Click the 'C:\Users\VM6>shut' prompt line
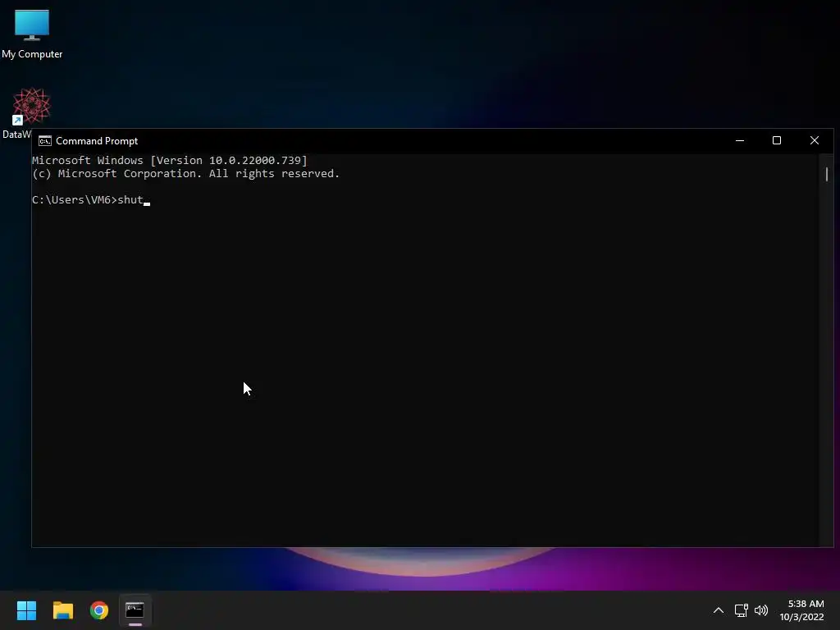 pos(88,200)
